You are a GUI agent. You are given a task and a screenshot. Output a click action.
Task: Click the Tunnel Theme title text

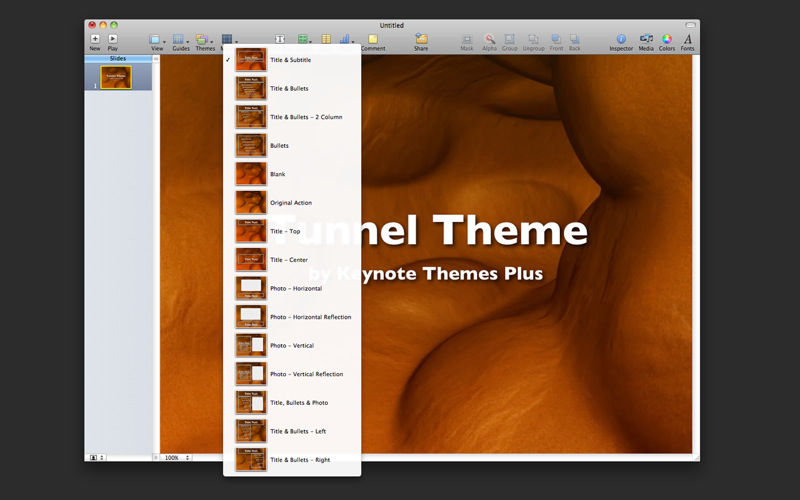(429, 230)
